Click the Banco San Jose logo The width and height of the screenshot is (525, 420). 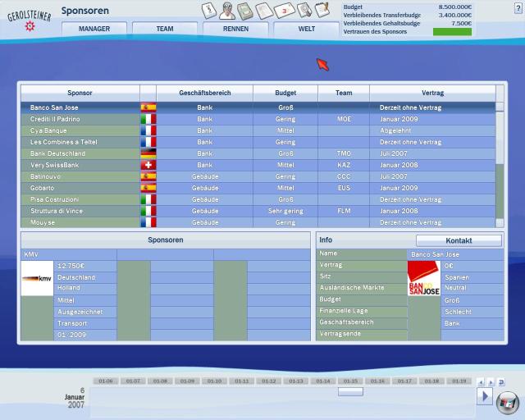[424, 278]
